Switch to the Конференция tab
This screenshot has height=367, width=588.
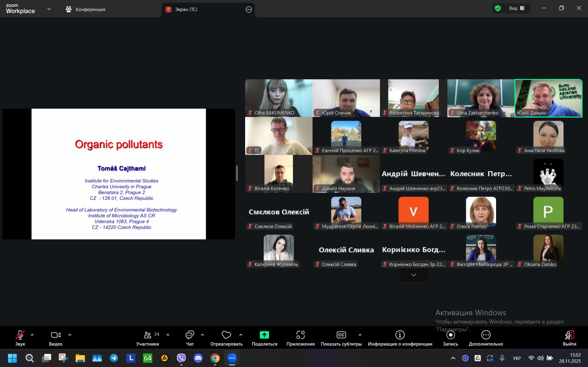pyautogui.click(x=86, y=10)
